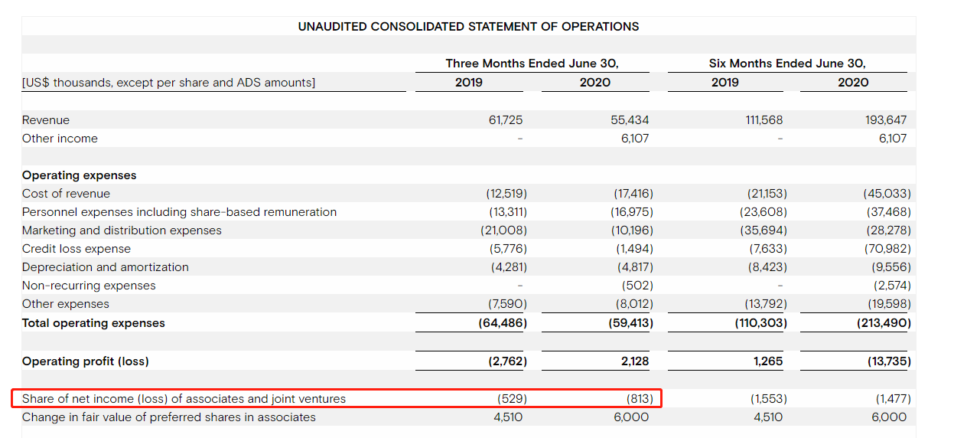Image resolution: width=980 pixels, height=438 pixels.
Task: Select the revenue value 61,725
Action: pyautogui.click(x=505, y=120)
